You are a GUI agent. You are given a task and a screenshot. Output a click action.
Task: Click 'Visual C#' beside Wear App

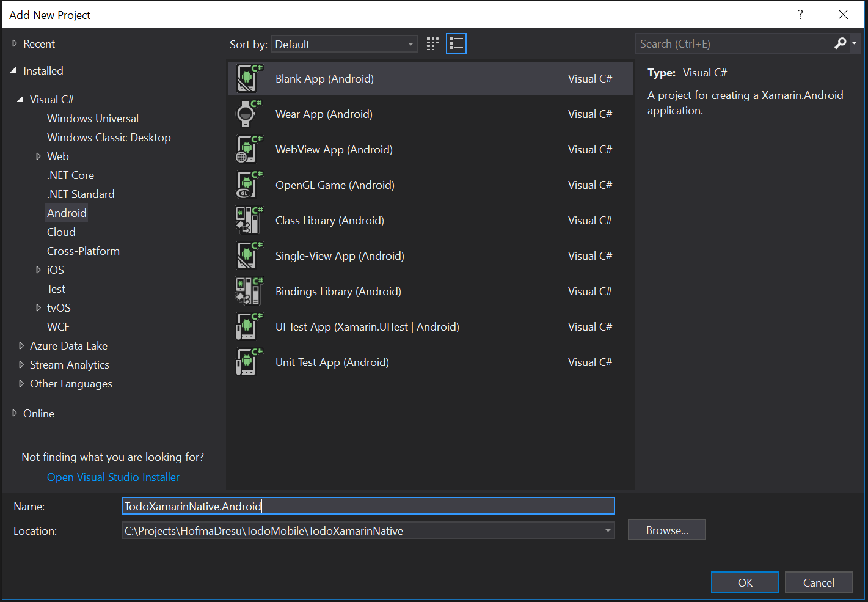(x=590, y=114)
